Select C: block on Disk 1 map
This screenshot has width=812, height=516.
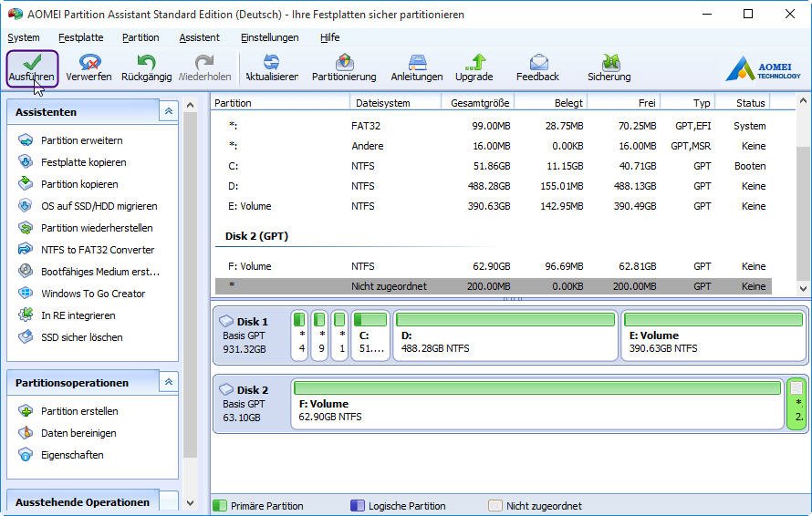coord(370,335)
